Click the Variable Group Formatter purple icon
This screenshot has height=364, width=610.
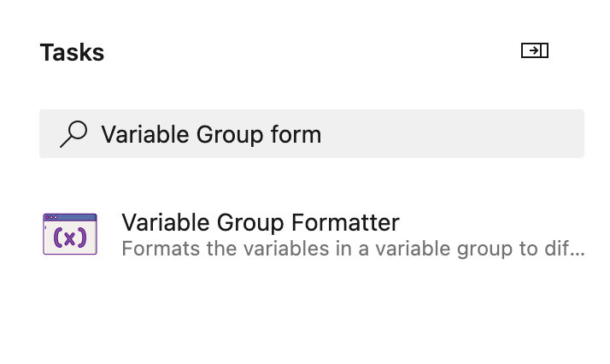(70, 234)
